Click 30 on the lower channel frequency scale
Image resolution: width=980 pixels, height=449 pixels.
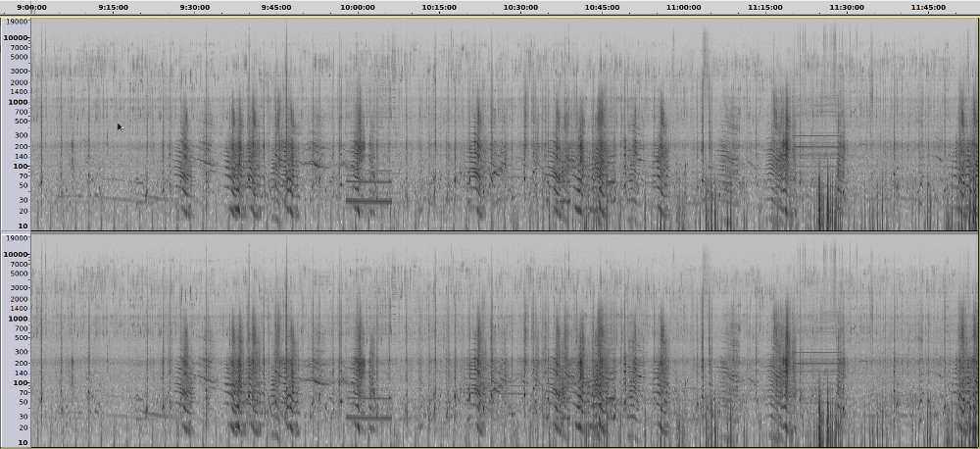pos(22,417)
